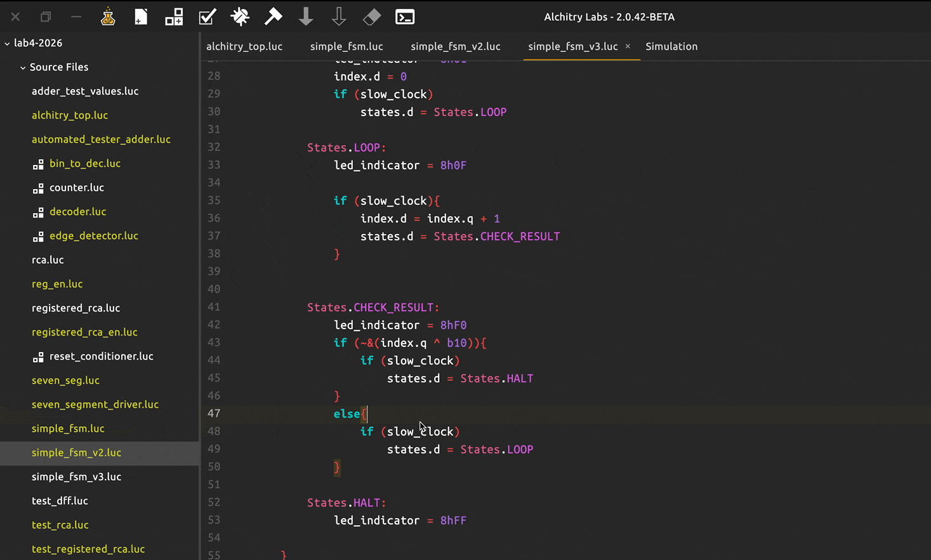Select the simple_fsm_v2.luc editor tab
The image size is (931, 560).
point(455,46)
